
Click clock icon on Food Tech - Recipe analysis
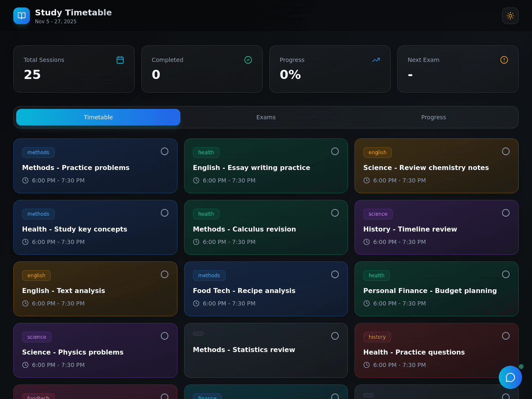(196, 303)
